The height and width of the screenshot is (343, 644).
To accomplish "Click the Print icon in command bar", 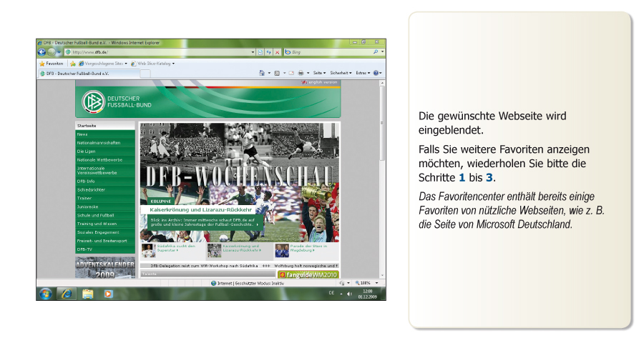I will point(301,73).
